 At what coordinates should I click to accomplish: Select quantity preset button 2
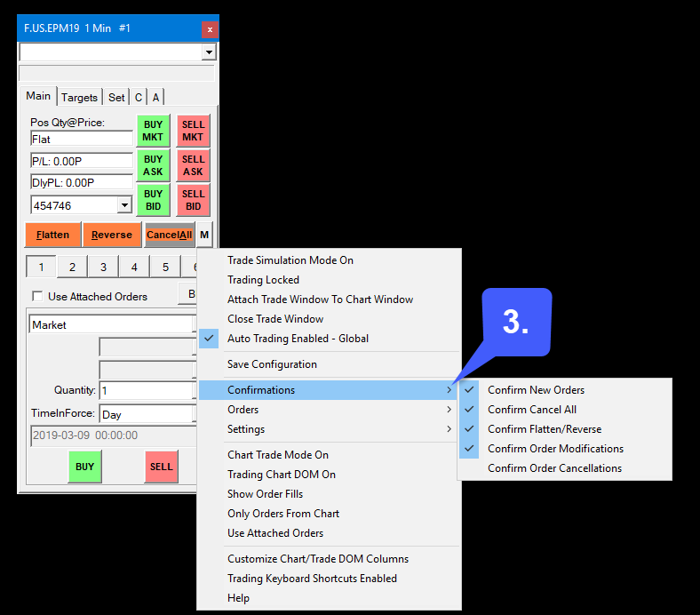pos(72,268)
